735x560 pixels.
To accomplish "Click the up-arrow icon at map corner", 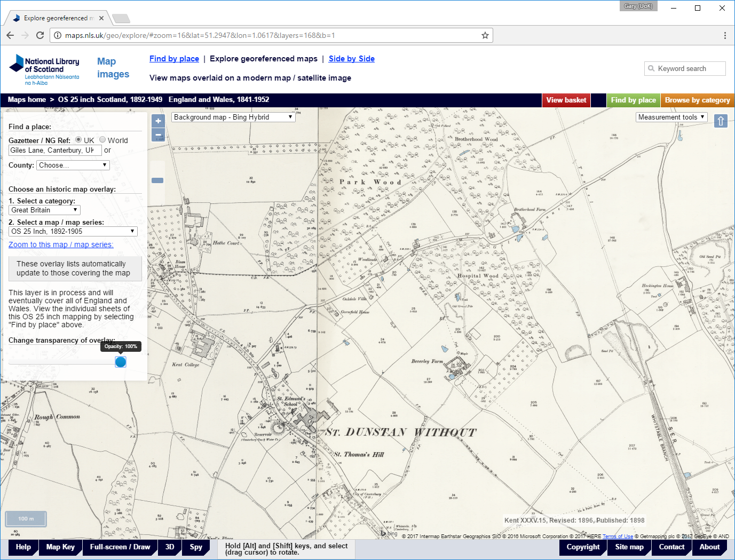I will [x=721, y=121].
